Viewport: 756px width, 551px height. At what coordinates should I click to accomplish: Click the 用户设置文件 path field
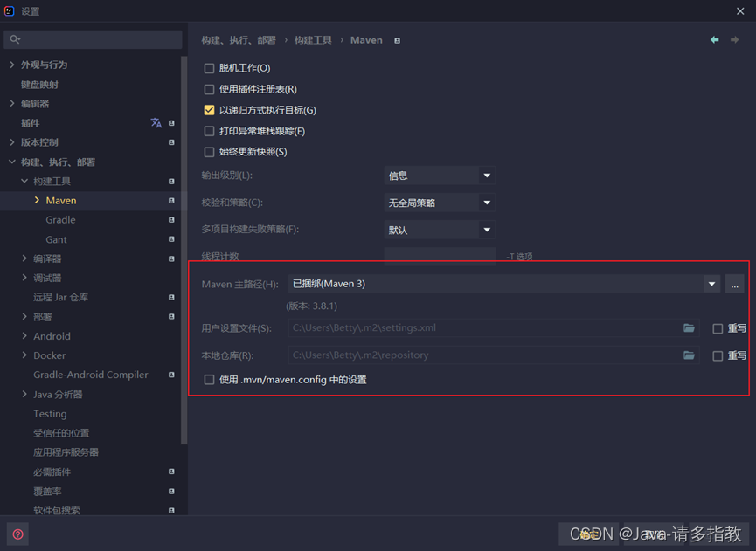(x=493, y=328)
